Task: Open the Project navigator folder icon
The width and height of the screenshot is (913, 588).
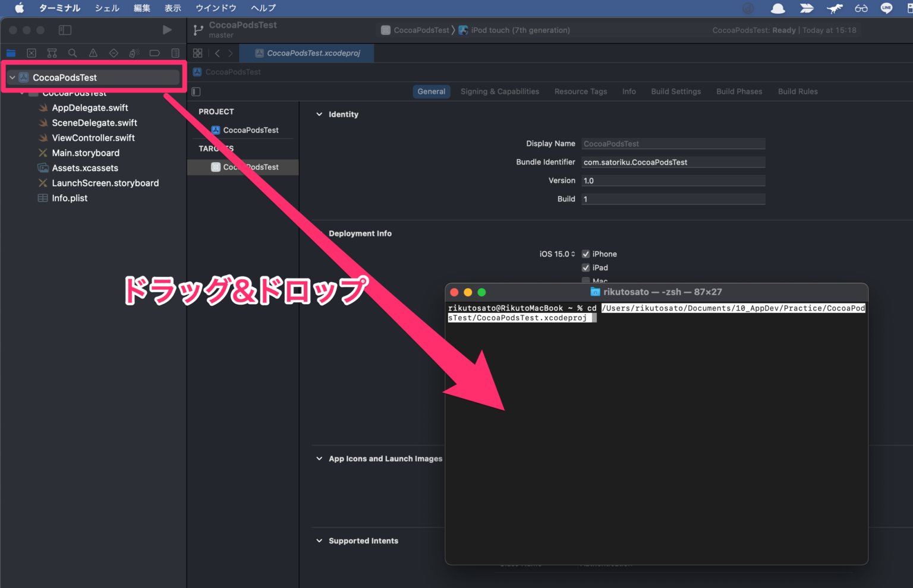Action: pyautogui.click(x=11, y=53)
